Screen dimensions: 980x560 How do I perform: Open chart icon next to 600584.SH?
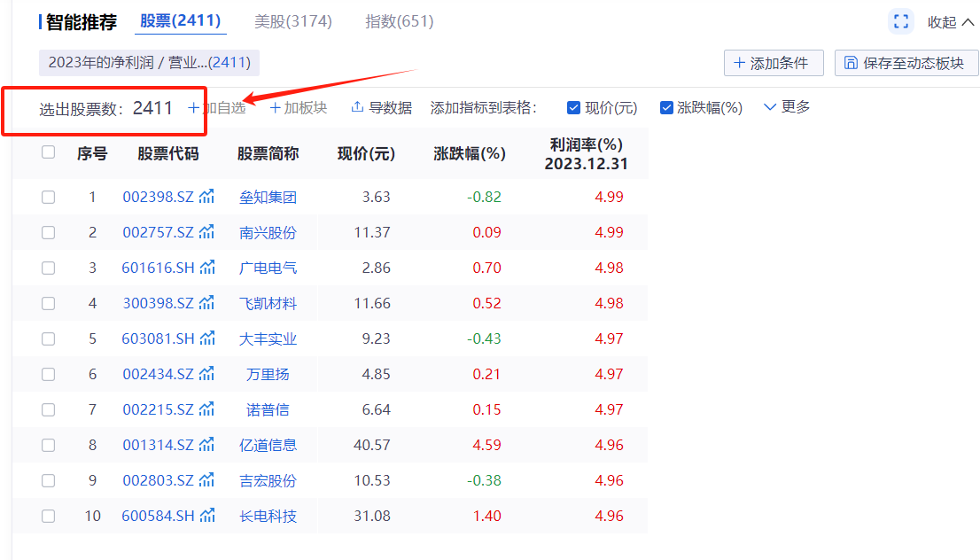(207, 516)
